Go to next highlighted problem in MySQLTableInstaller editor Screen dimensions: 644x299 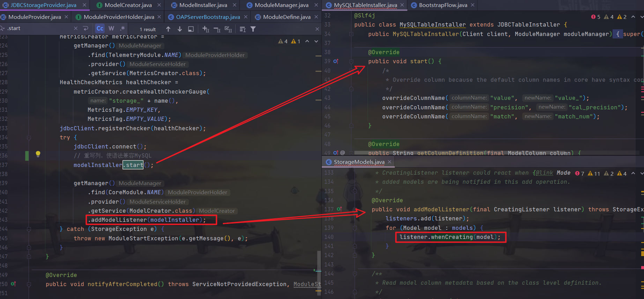click(x=642, y=17)
